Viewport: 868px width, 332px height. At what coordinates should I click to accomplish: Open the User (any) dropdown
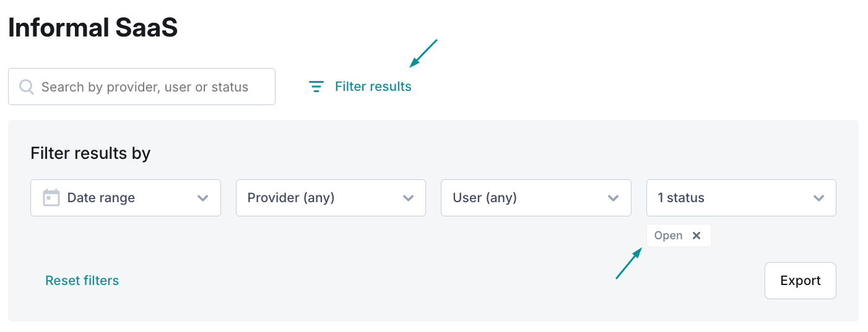click(x=536, y=198)
